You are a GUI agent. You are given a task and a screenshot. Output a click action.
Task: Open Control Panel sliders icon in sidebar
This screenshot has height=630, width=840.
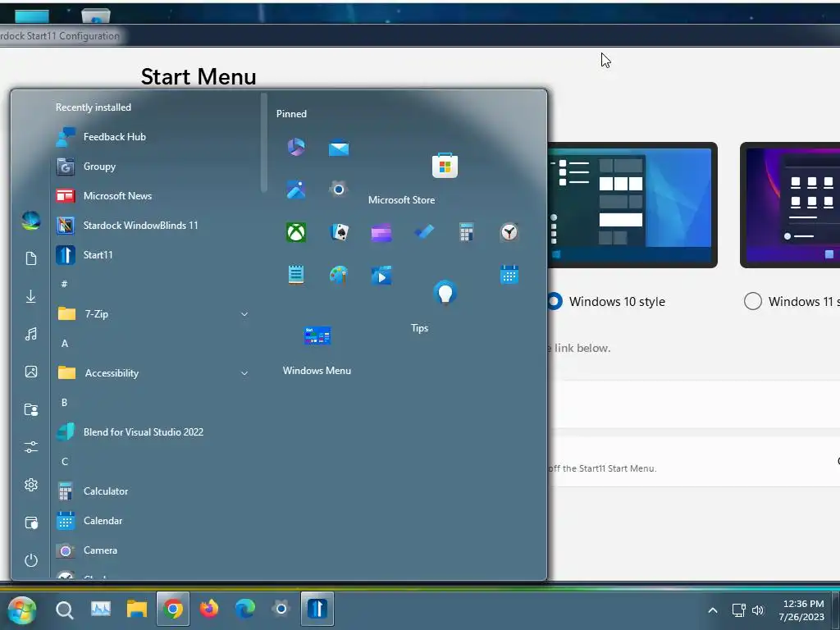(31, 447)
